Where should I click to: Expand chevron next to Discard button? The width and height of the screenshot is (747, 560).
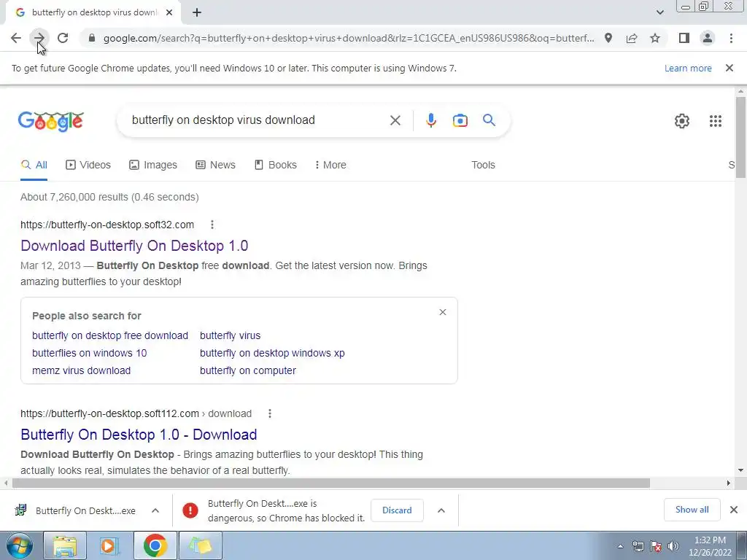[441, 510]
